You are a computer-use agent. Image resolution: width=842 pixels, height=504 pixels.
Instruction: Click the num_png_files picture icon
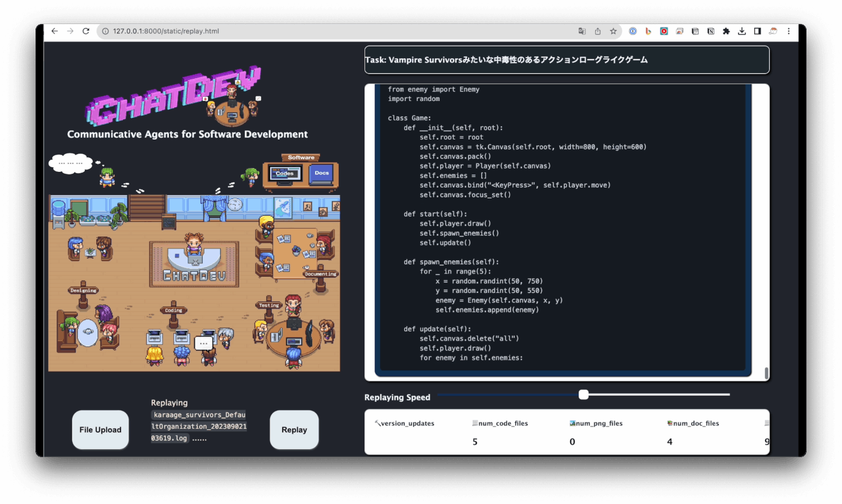[573, 423]
